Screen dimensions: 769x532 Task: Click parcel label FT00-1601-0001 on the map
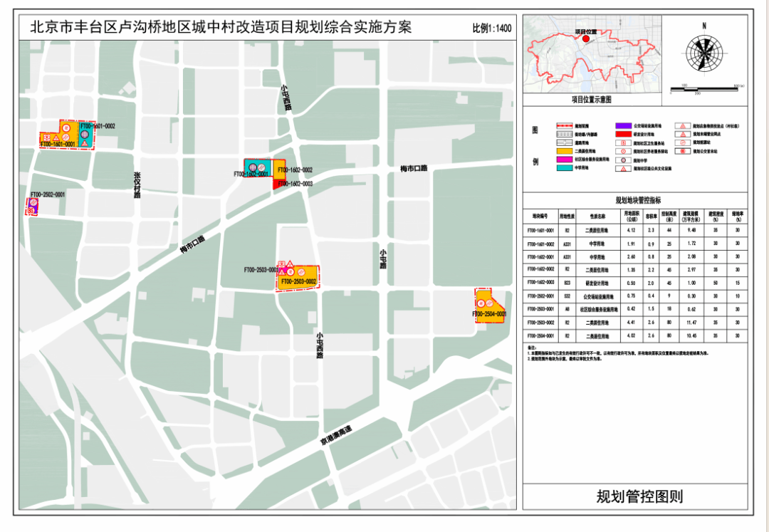coord(58,144)
